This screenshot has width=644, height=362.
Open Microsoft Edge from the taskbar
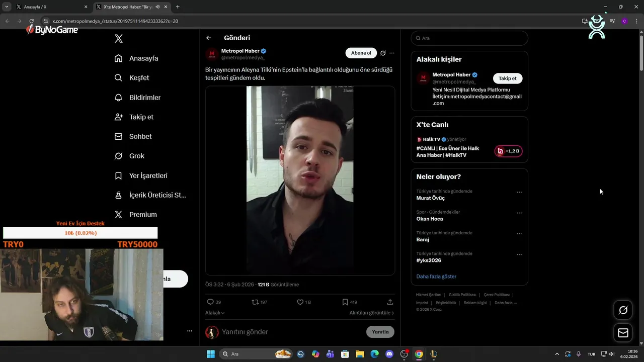[x=374, y=354]
